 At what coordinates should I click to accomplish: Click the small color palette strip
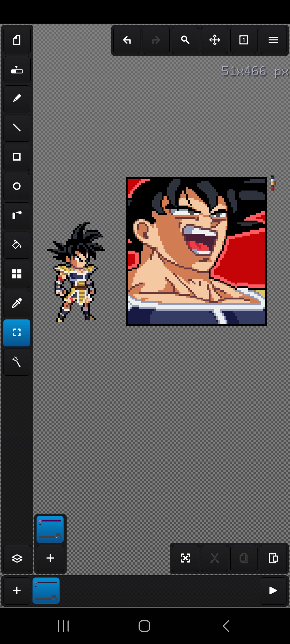pyautogui.click(x=273, y=183)
